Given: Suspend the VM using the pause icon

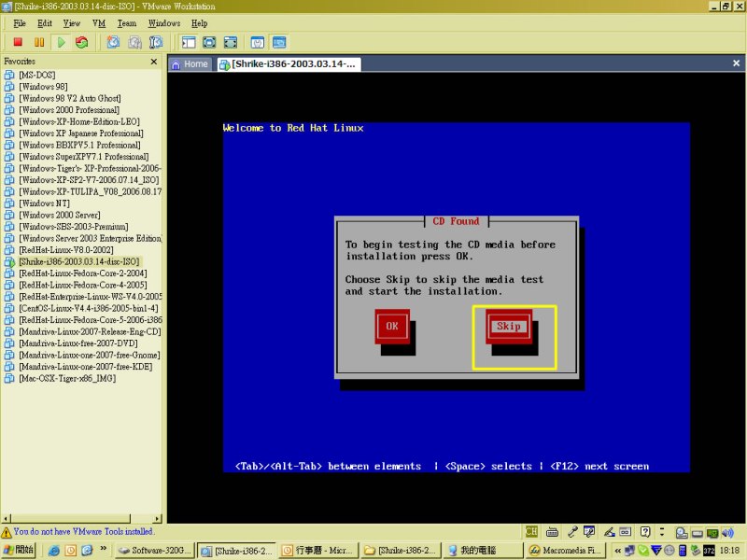Looking at the screenshot, I should click(39, 42).
